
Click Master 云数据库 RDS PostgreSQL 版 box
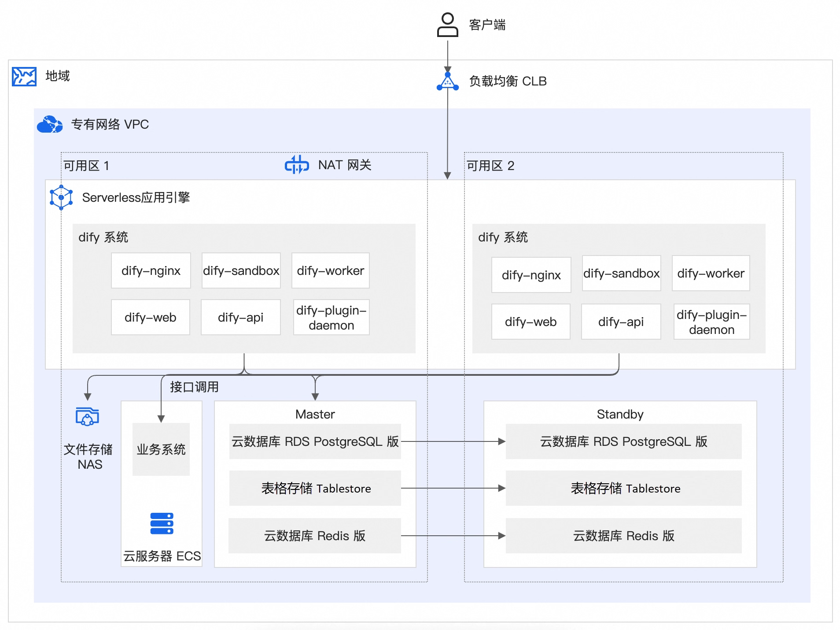click(315, 441)
